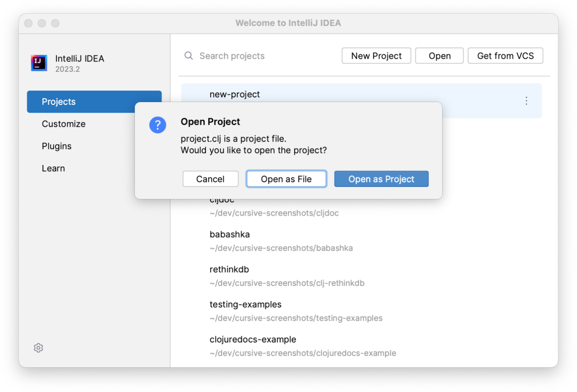The width and height of the screenshot is (577, 392).
Task: Click the New Project button
Action: click(376, 56)
